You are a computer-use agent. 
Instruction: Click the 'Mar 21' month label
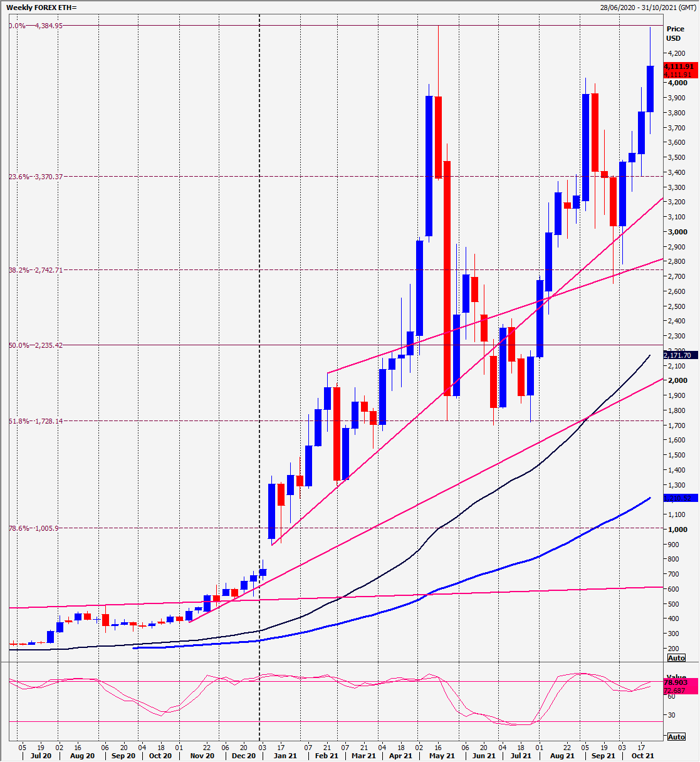coord(363,756)
